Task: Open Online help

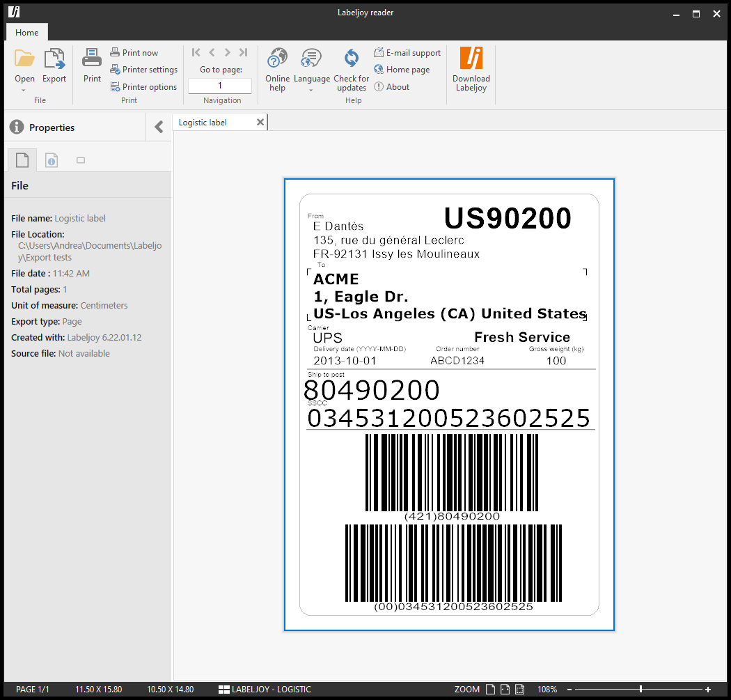Action: click(277, 70)
